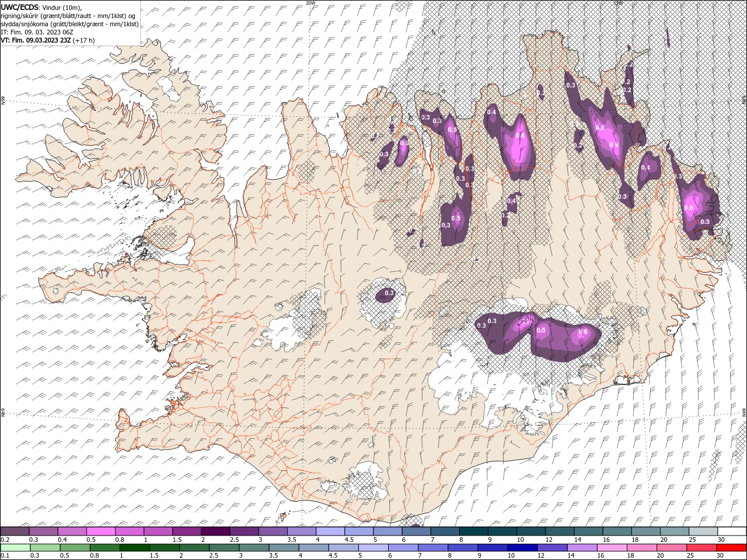Pick the dark teal 8–9 top-row swatch
This screenshot has width=747, height=560.
pyautogui.click(x=473, y=531)
